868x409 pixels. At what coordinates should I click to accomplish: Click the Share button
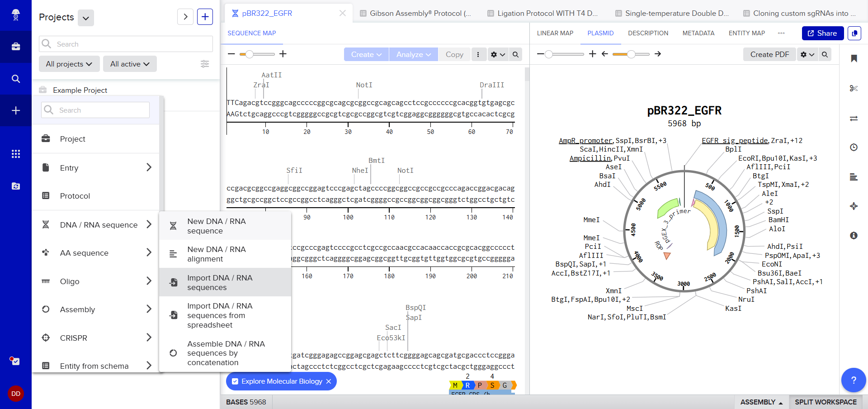click(822, 33)
